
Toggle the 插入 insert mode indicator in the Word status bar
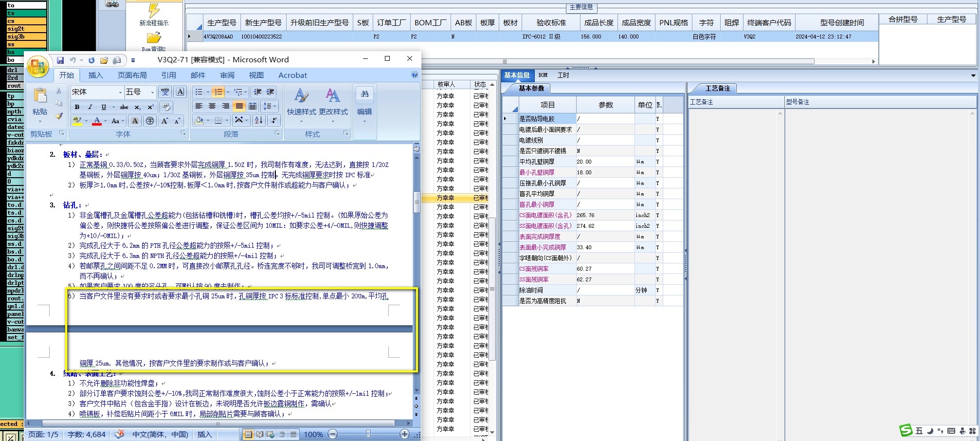point(205,434)
